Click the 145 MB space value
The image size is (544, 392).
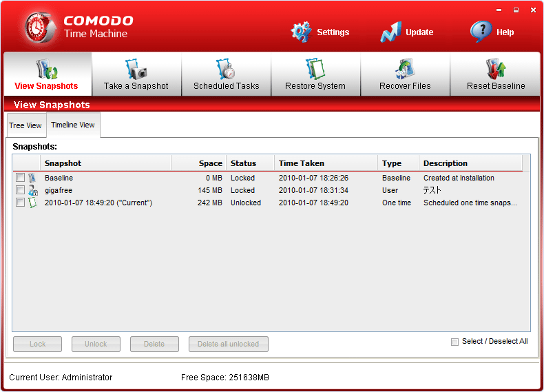[x=210, y=190]
